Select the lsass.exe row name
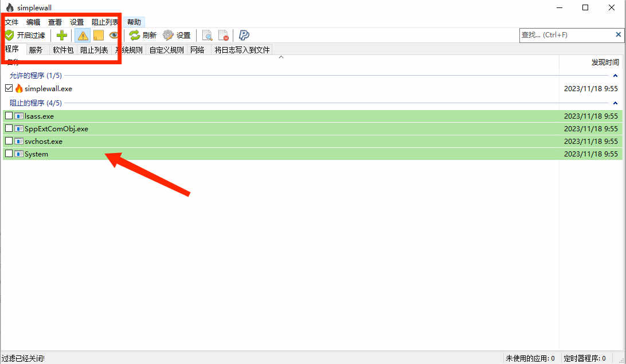626x364 pixels. point(39,116)
